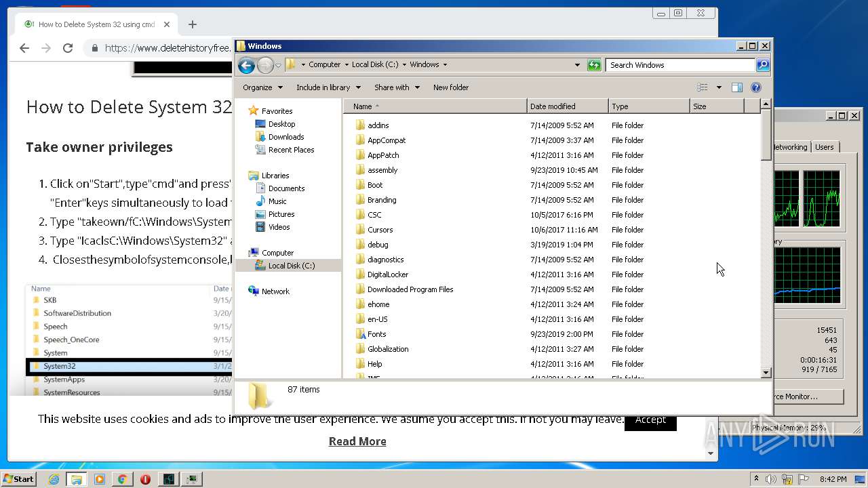Screen dimensions: 868x488
Task: Click the Downloaded Program Files folder name
Action: click(x=410, y=289)
